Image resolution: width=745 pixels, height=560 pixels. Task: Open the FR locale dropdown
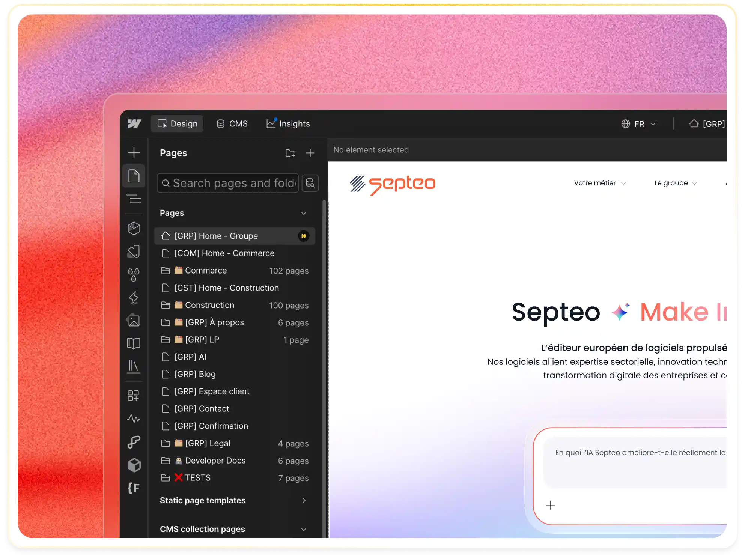click(638, 124)
